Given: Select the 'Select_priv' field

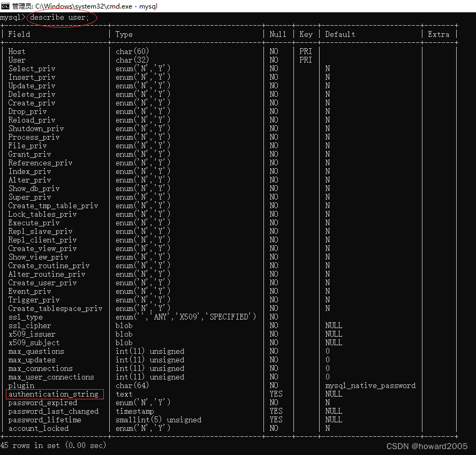Looking at the screenshot, I should [32, 69].
